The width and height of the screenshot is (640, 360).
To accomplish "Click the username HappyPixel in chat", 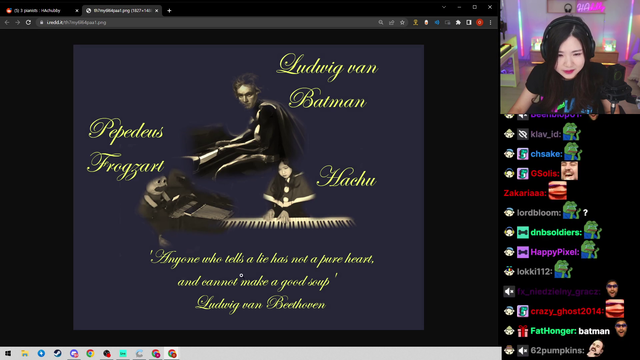I will [555, 252].
